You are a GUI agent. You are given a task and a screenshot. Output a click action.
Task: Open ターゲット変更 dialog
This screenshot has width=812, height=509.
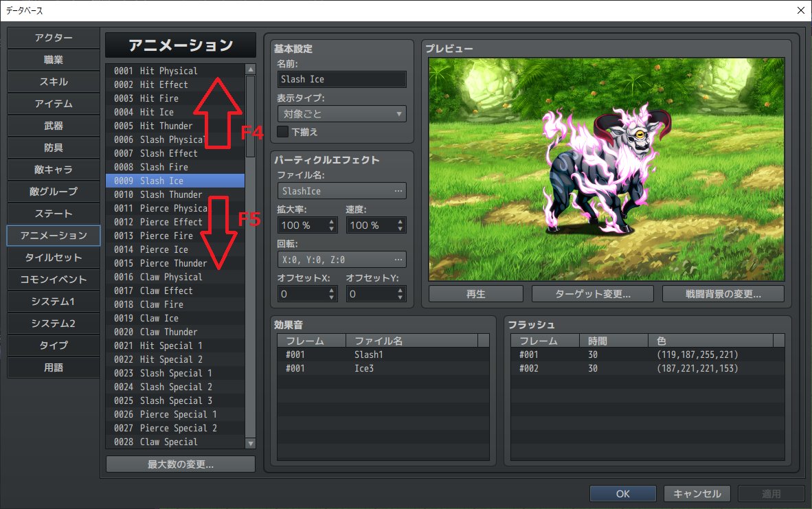coord(592,293)
